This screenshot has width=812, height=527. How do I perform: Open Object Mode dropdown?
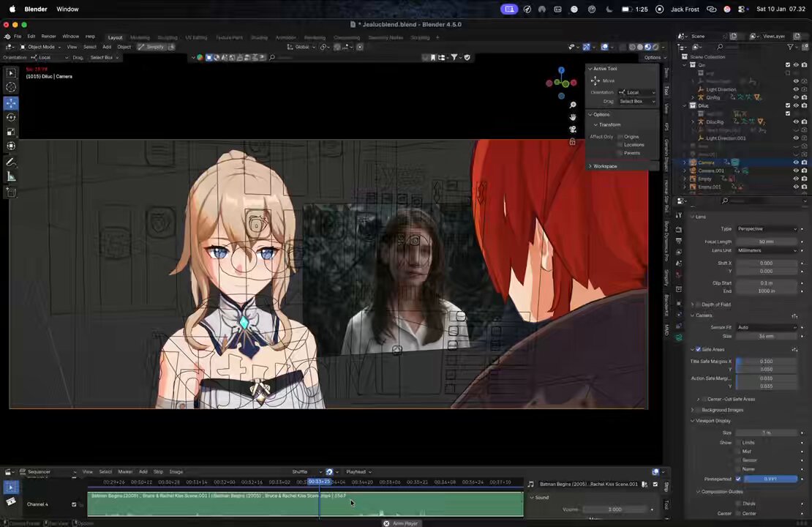pyautogui.click(x=40, y=47)
